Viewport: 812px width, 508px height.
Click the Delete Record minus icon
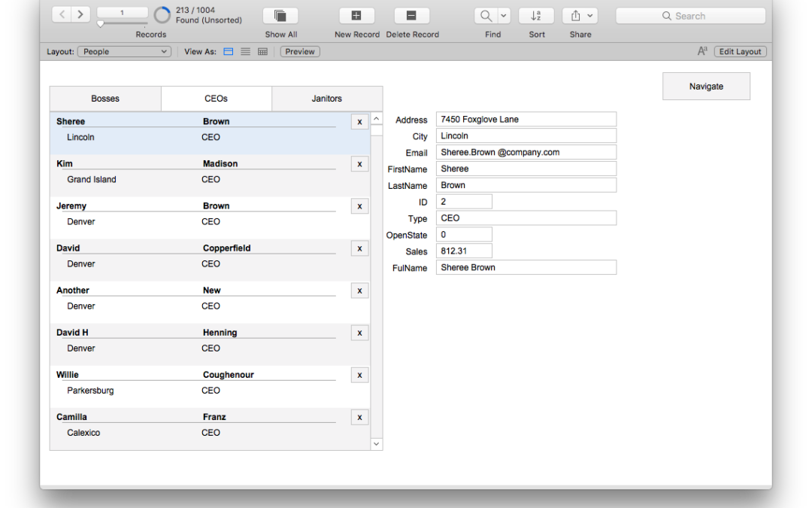tap(412, 16)
